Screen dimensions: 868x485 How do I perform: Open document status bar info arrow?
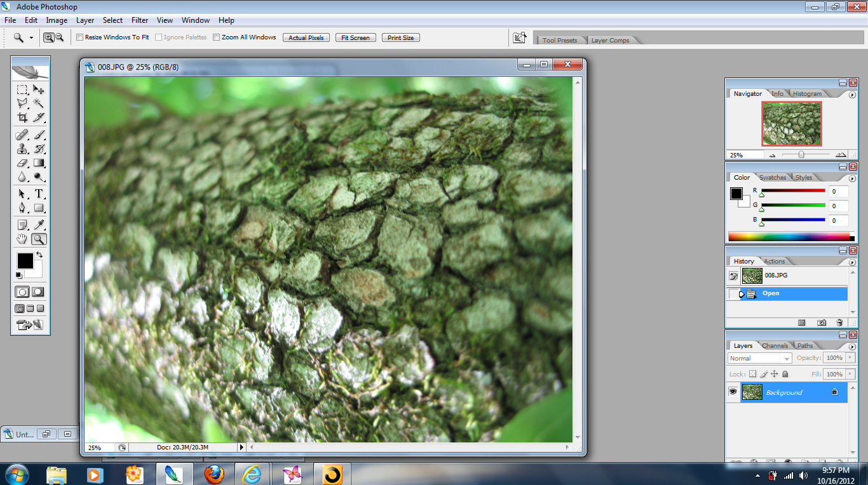click(241, 448)
